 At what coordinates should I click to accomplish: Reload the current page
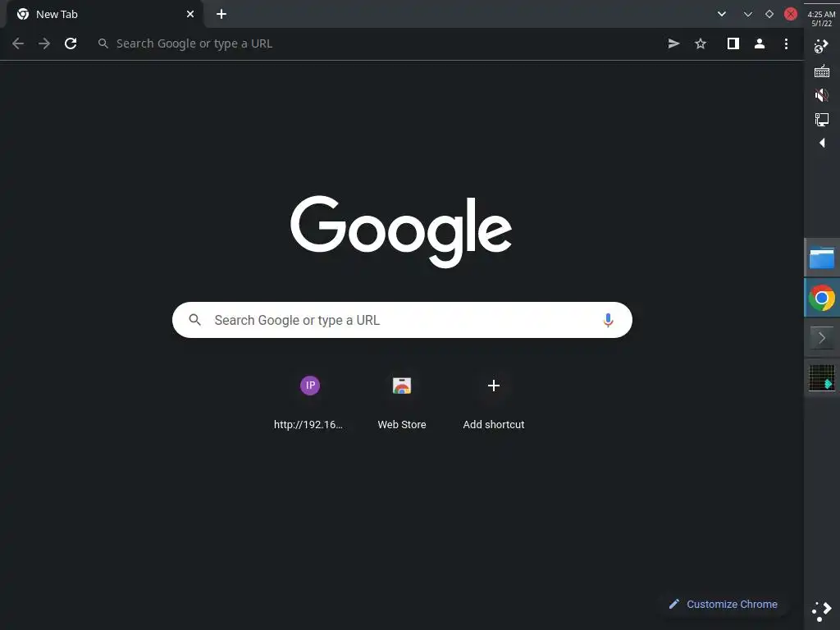(71, 43)
